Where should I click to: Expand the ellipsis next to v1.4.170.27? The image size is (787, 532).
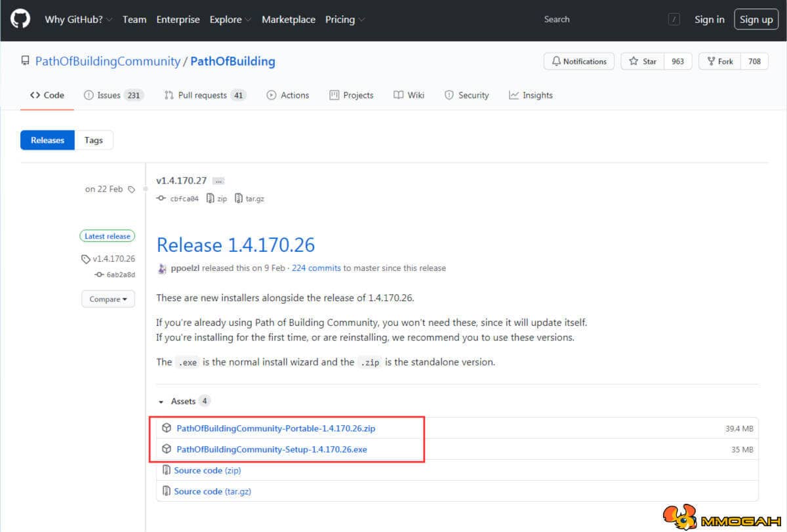pyautogui.click(x=218, y=181)
